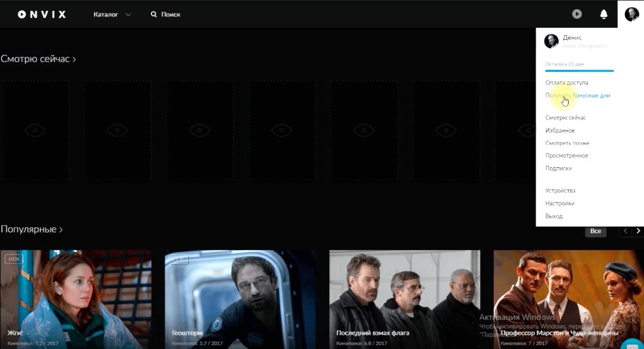644x349 pixels.
Task: Choose Выход to log out
Action: [x=554, y=216]
